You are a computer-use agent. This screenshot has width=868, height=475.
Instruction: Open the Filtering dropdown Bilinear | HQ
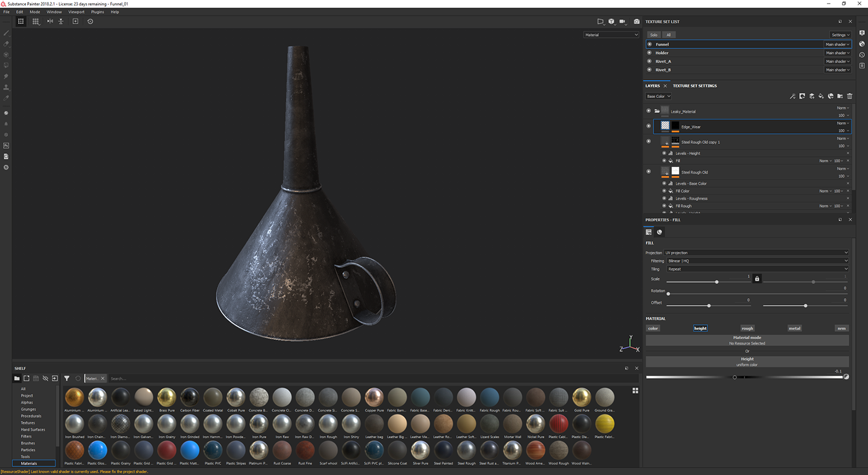click(x=758, y=261)
